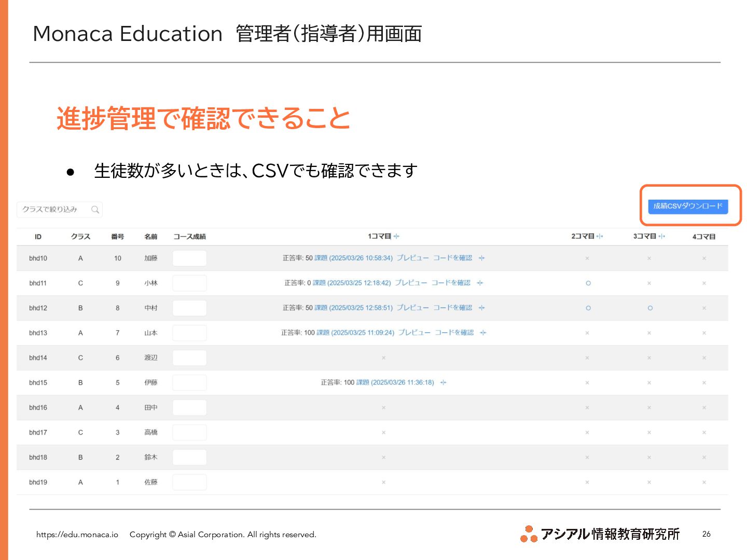
Task: Click the 成績CSVダウンロード button
Action: (688, 206)
